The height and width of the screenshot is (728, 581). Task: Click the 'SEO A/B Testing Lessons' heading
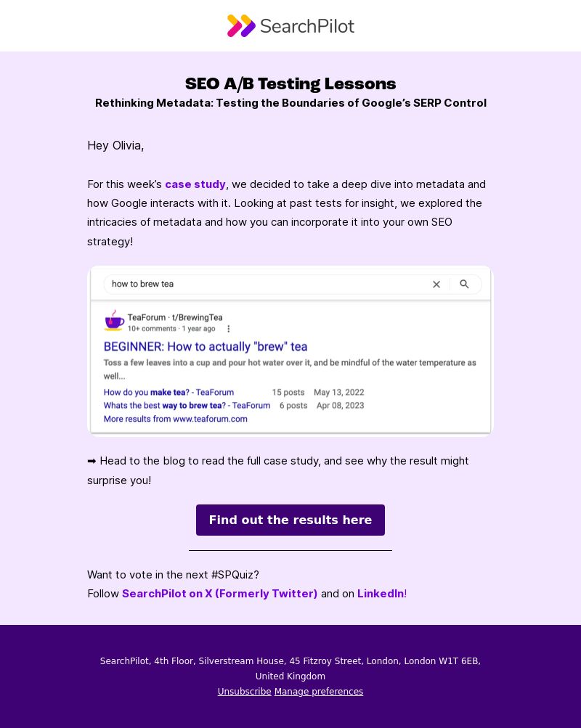[290, 83]
